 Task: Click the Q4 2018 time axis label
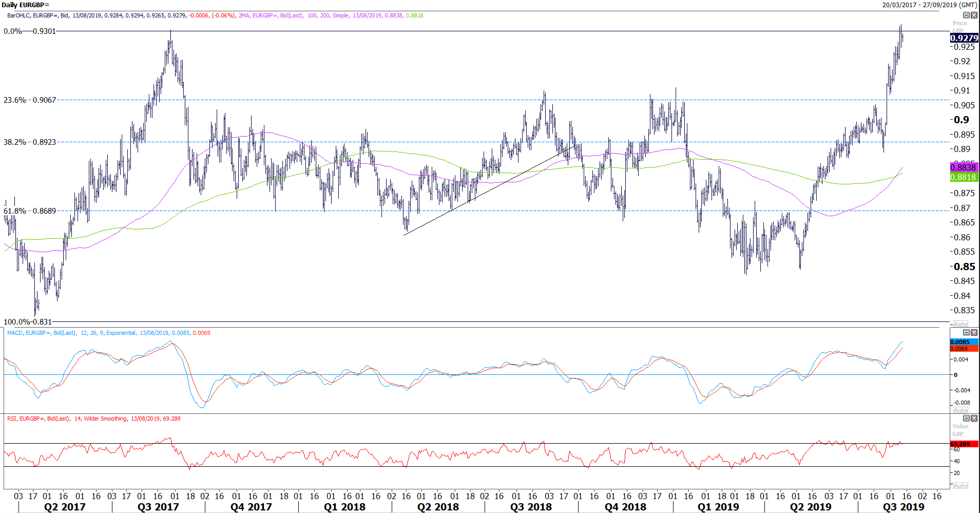[625, 507]
